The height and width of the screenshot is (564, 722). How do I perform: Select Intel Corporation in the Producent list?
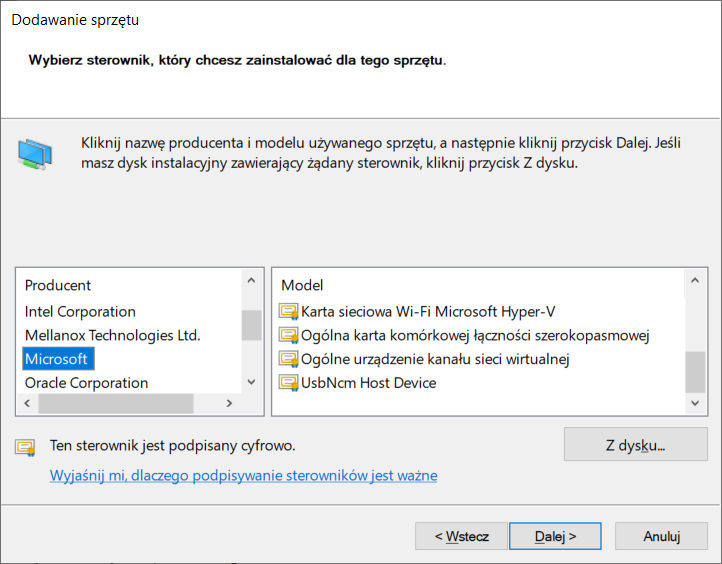80,312
